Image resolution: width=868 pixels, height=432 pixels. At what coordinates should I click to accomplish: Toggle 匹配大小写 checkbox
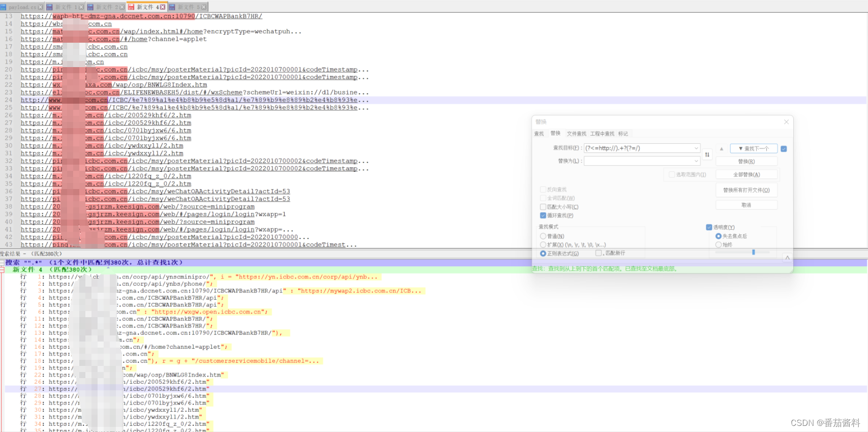click(543, 207)
